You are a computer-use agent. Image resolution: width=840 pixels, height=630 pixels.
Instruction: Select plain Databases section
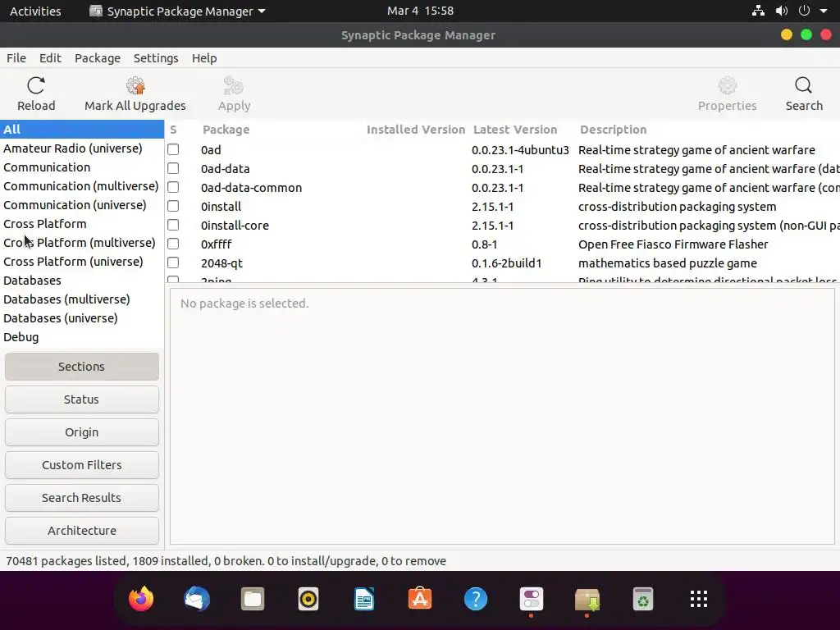pos(82,281)
